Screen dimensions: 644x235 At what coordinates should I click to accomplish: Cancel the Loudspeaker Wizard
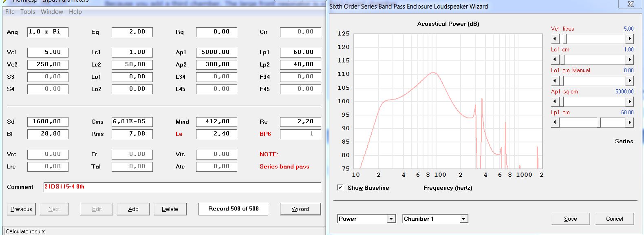(x=615, y=219)
